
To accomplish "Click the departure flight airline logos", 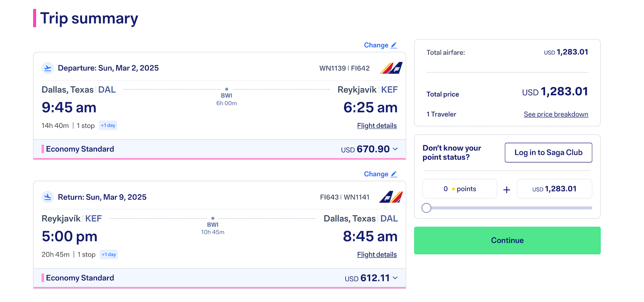I will (391, 68).
